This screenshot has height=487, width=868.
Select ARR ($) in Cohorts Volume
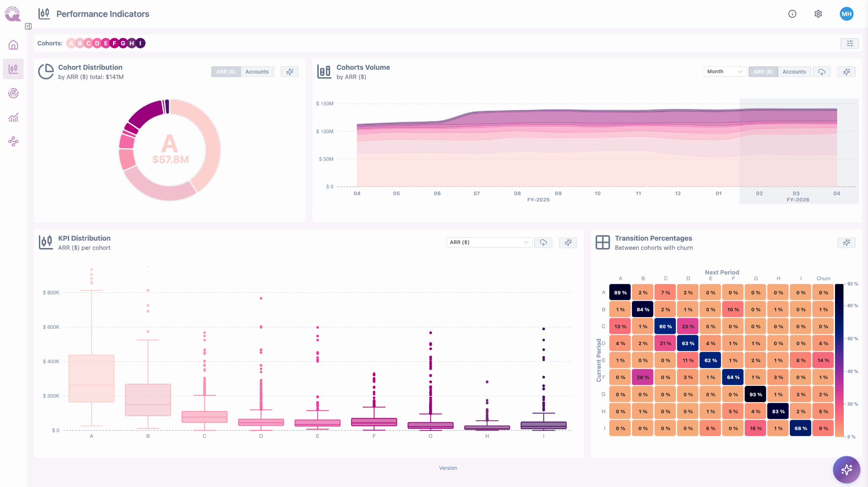point(763,72)
